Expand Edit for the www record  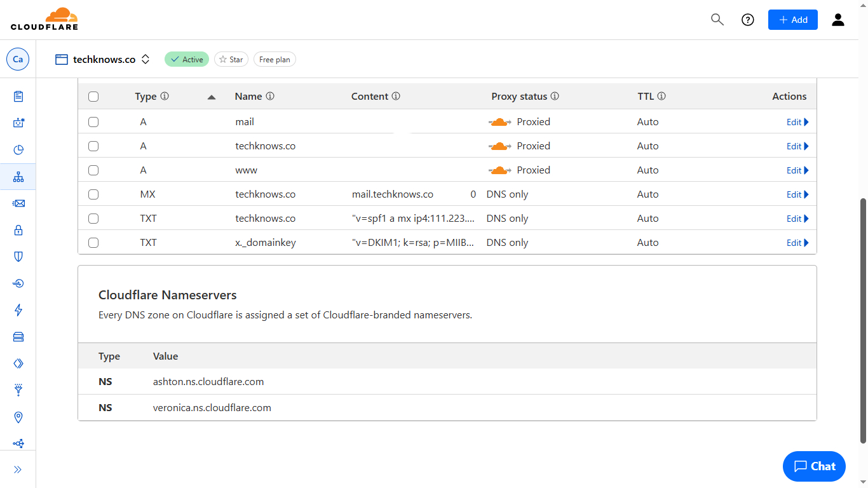click(x=797, y=170)
